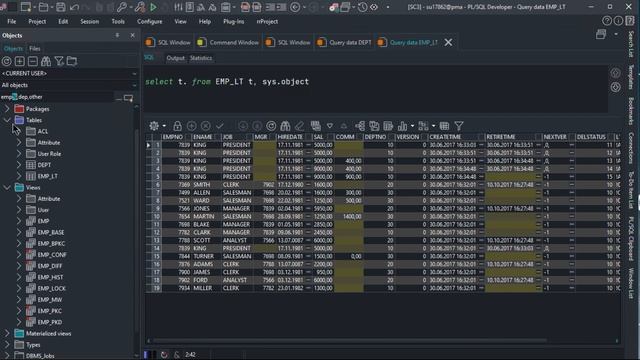Screen dimensions: 640x360
Task: Click the help question mark icon
Action: coord(607,21)
